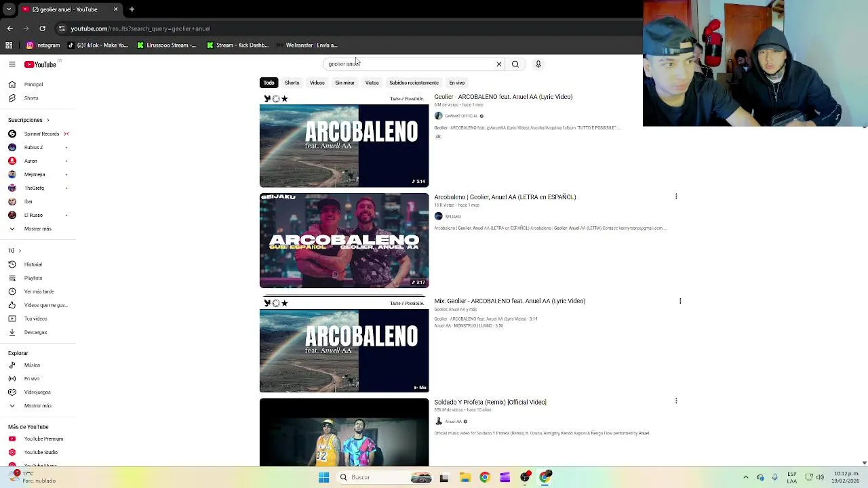868x488 pixels.
Task: Select the Todo filter chip
Action: click(x=269, y=83)
